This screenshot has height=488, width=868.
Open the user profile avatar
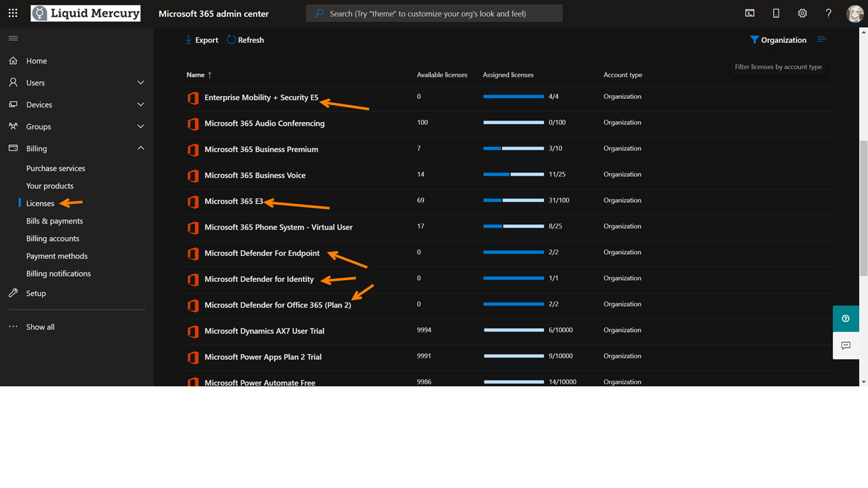click(x=854, y=13)
